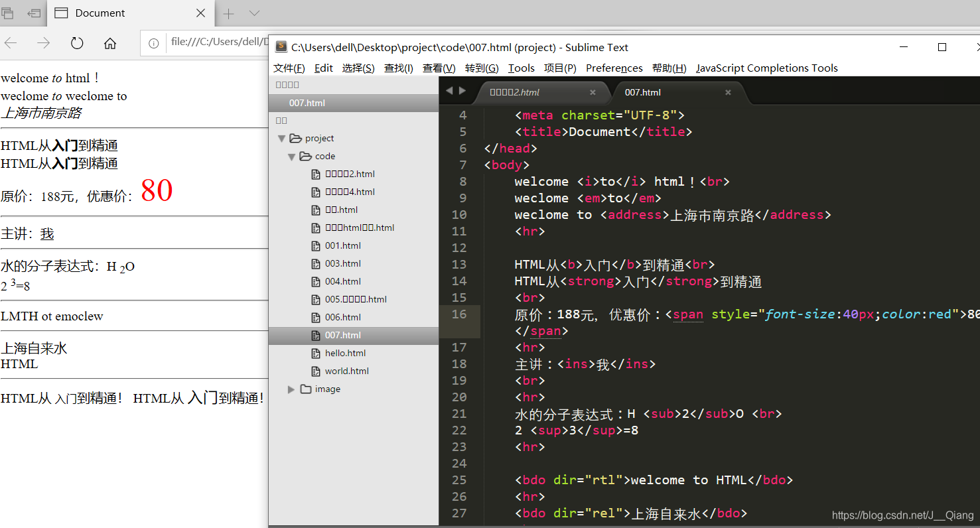Open the file starting 005 in sidebar

coord(356,299)
